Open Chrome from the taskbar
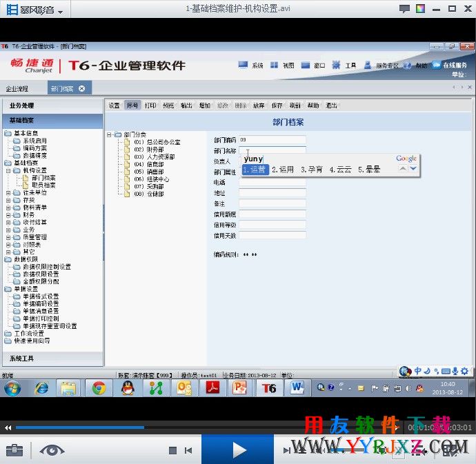This screenshot has height=464, width=476. click(99, 388)
